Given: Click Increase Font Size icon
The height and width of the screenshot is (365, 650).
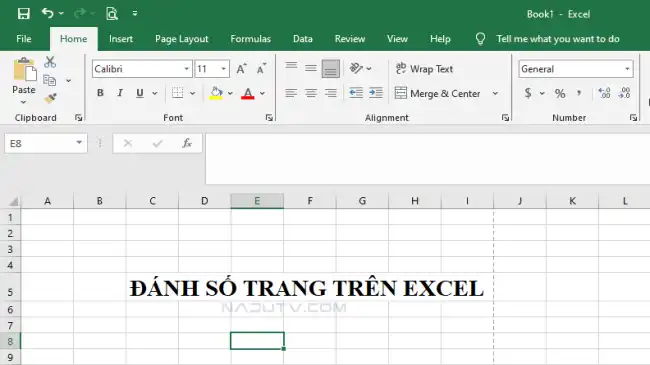Looking at the screenshot, I should (x=241, y=69).
